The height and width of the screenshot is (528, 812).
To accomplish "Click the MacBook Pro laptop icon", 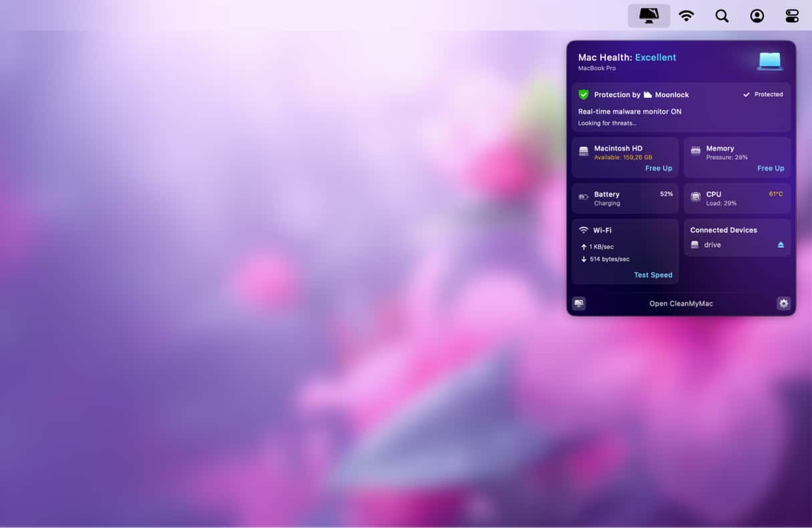I will [x=769, y=60].
